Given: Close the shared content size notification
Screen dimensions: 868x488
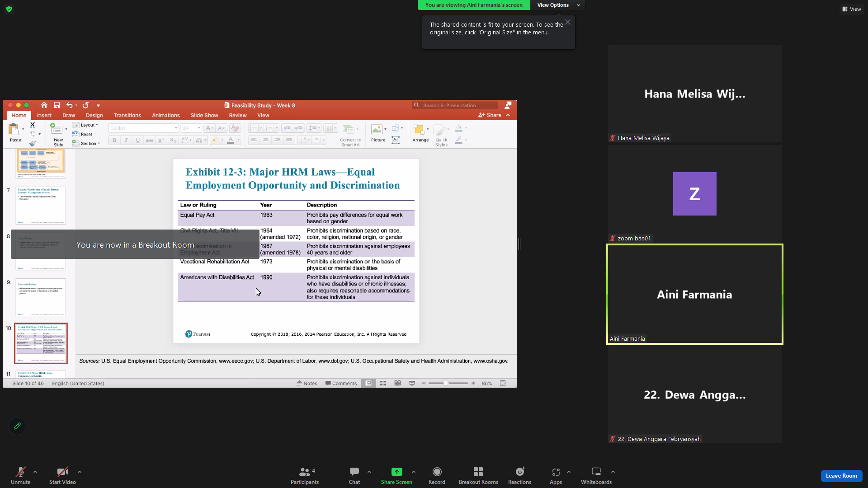Looking at the screenshot, I should click(568, 22).
